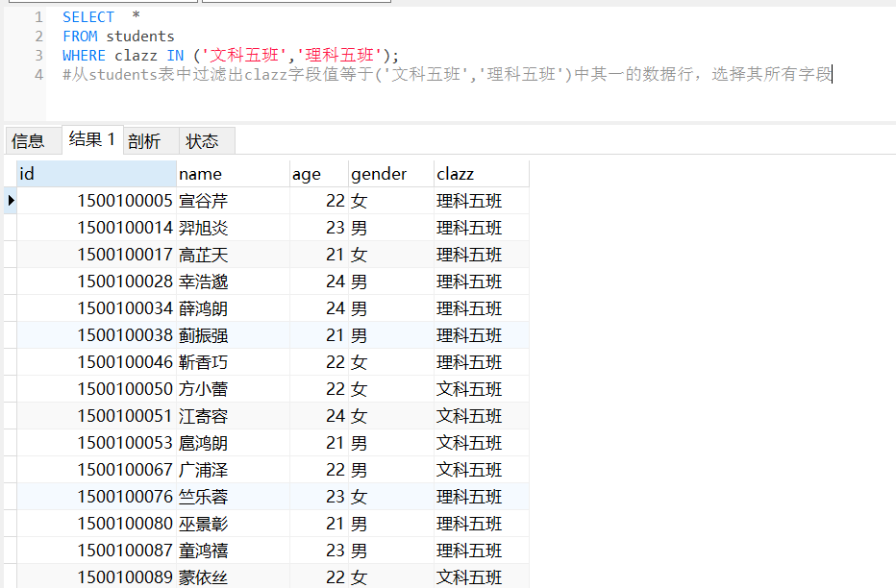
Task: Select name cell 薛鸿朗
Action: (x=233, y=308)
